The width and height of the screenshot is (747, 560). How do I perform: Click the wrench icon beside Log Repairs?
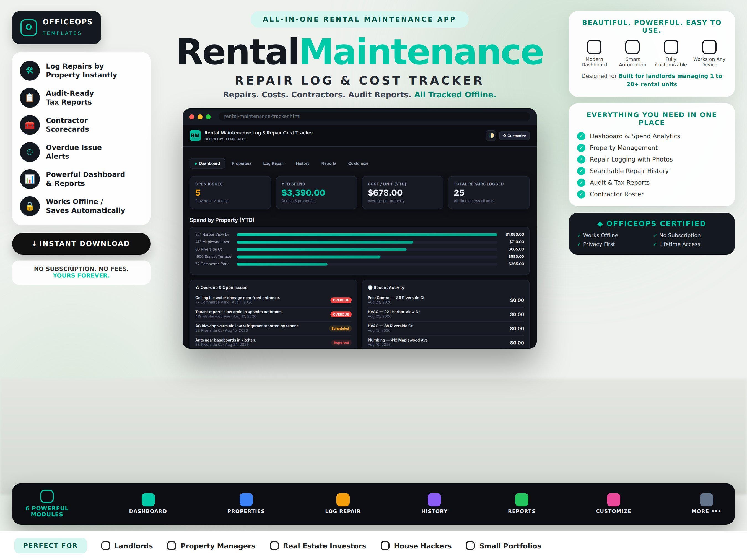(x=30, y=71)
